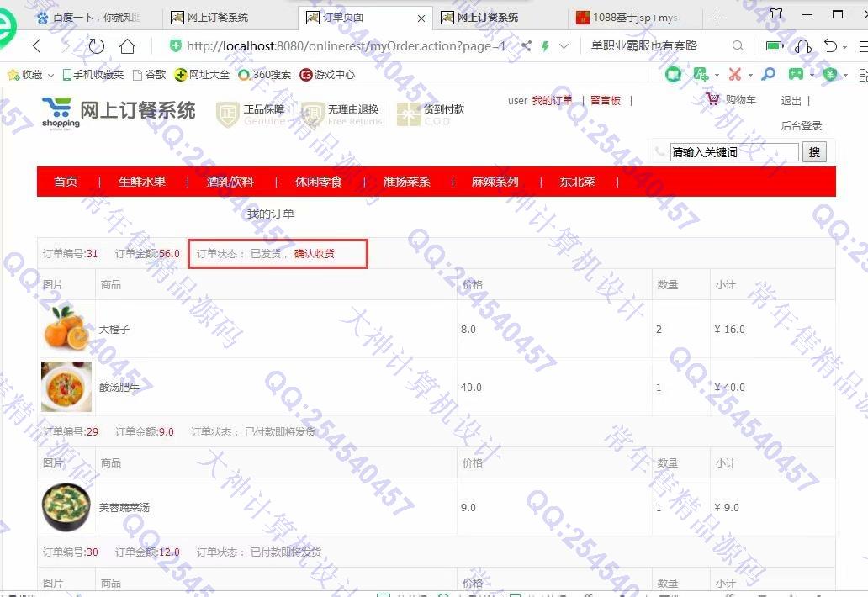
Task: Open the 游戏中心 bookmark
Action: (327, 75)
